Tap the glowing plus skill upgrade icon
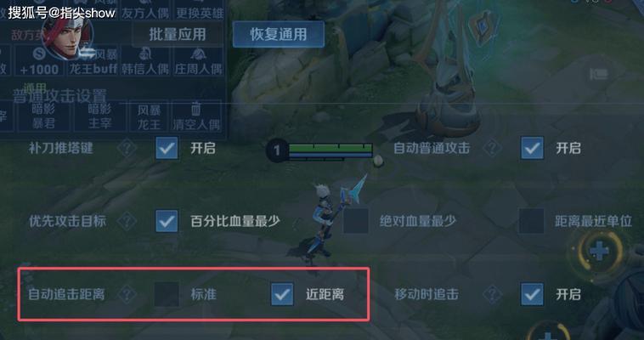The width and height of the screenshot is (644, 340). 599,251
